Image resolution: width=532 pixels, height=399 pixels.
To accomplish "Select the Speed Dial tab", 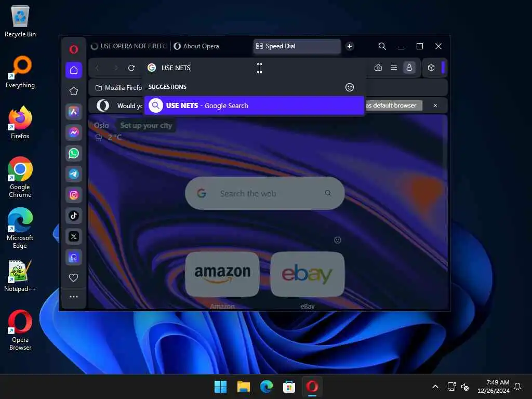I will (x=297, y=46).
